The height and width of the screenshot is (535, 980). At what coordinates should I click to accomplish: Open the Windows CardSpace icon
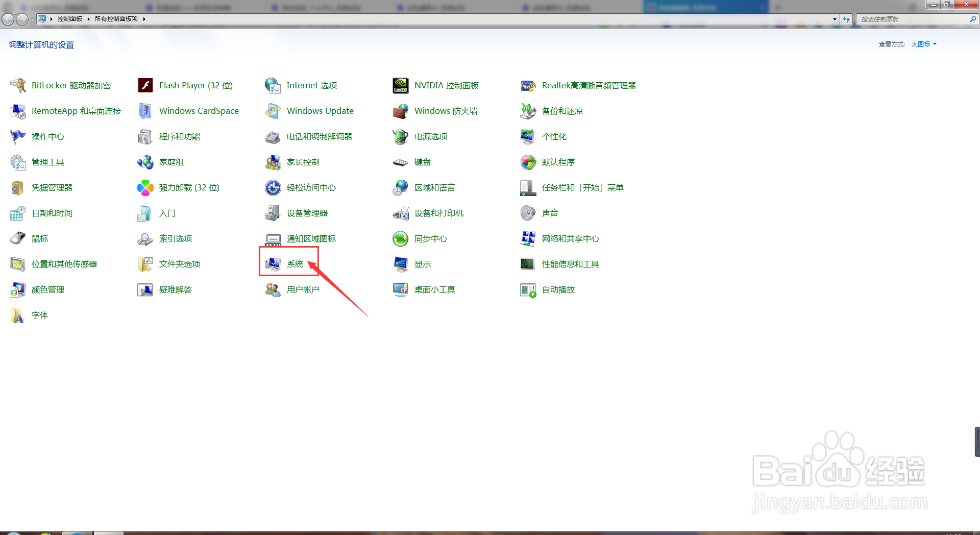tap(145, 111)
